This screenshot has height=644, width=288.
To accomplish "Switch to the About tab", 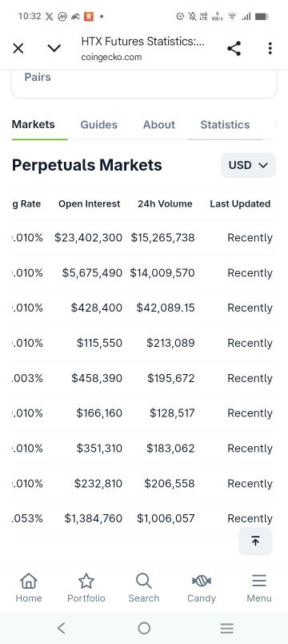I will [159, 124].
